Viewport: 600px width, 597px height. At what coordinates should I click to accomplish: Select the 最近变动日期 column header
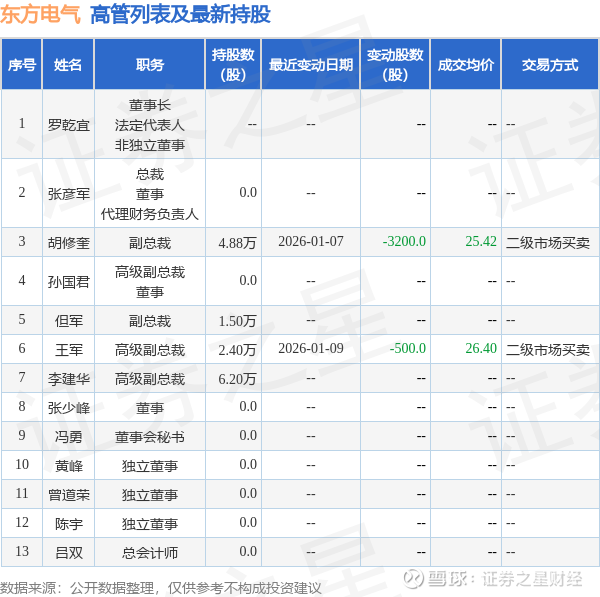[311, 64]
